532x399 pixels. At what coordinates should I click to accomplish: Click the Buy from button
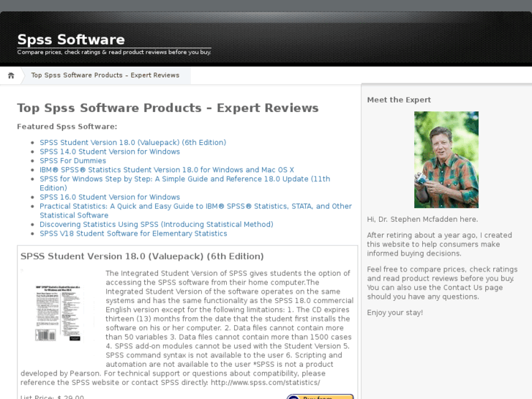[320, 397]
